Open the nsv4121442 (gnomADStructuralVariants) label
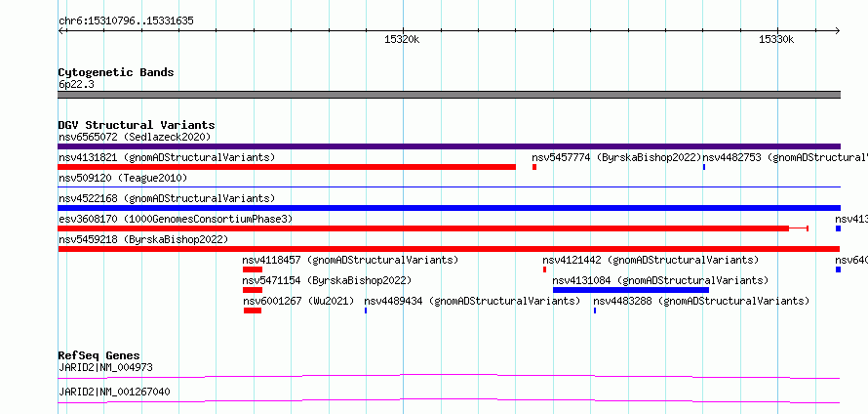This screenshot has width=868, height=414. [651, 260]
